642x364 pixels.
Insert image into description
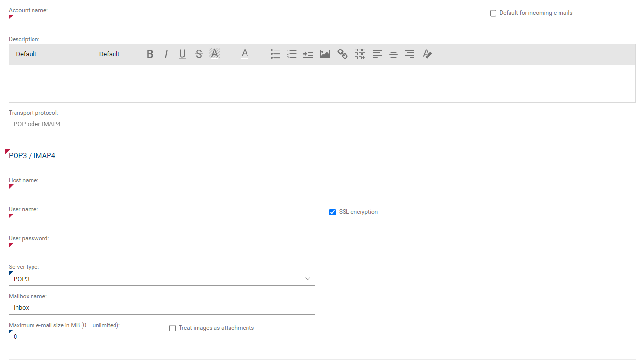[325, 54]
